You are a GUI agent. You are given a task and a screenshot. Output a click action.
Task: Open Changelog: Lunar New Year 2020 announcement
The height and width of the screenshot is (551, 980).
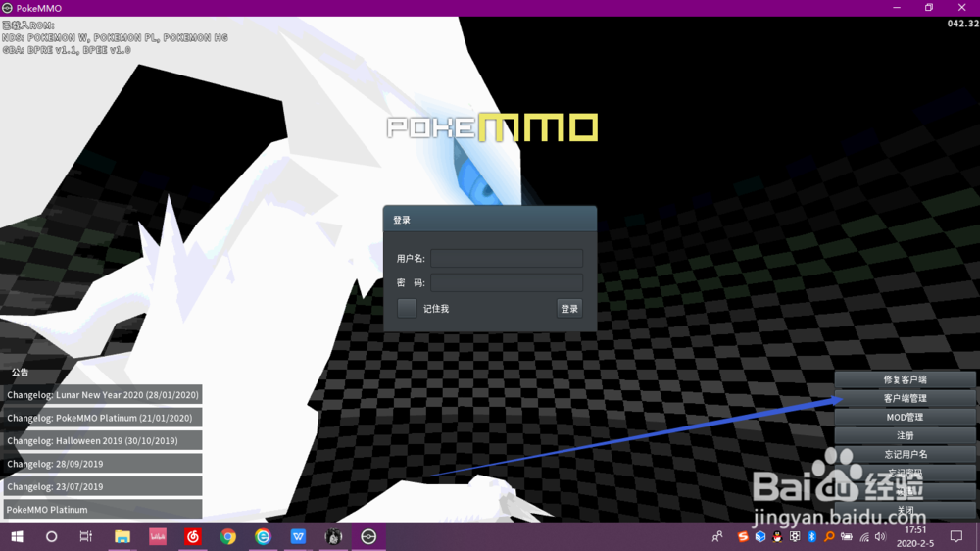tap(103, 395)
